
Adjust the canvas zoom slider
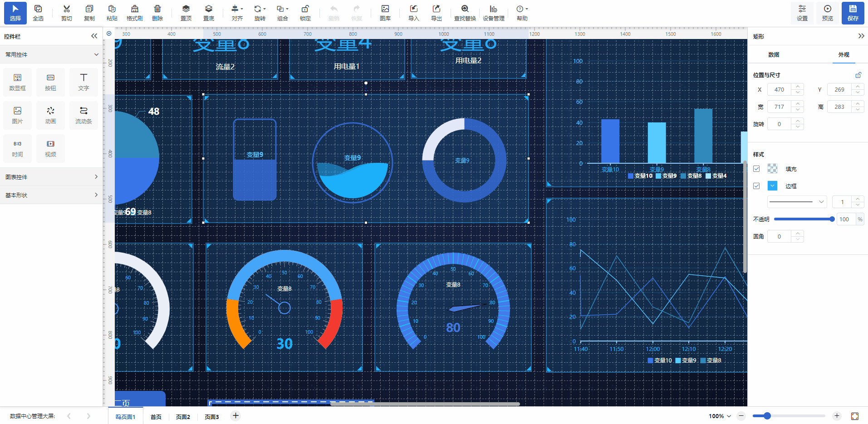pyautogui.click(x=789, y=416)
